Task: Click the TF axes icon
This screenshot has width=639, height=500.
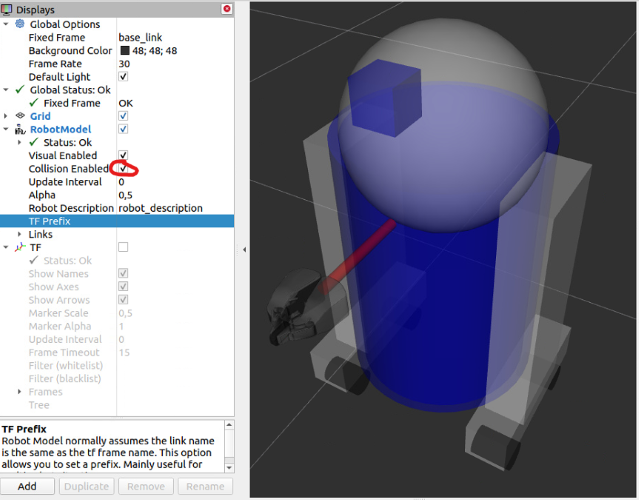Action: coord(20,247)
